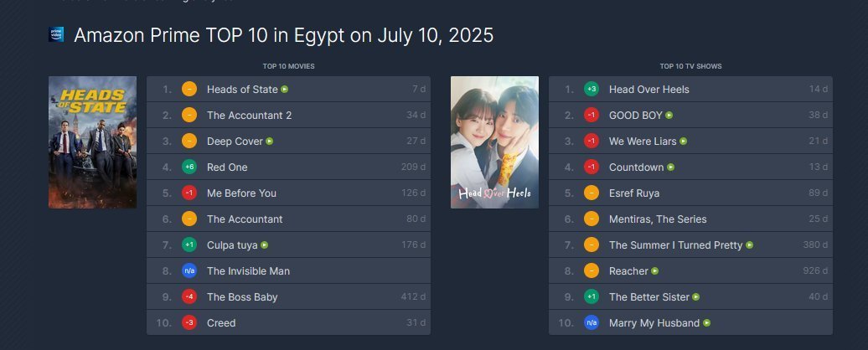
Task: Click the play icon beside Heads of State
Action: pos(285,89)
